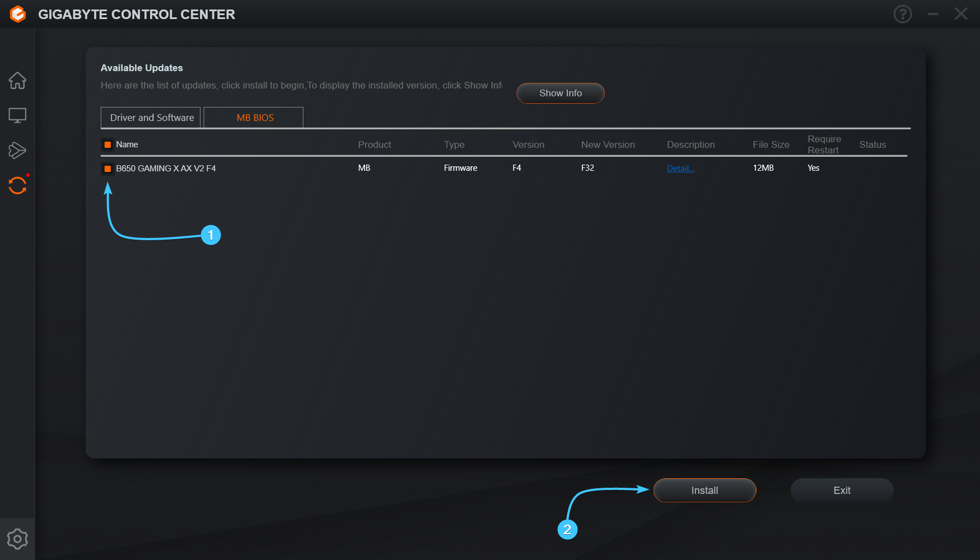Click the Product column header
980x560 pixels.
pos(375,144)
